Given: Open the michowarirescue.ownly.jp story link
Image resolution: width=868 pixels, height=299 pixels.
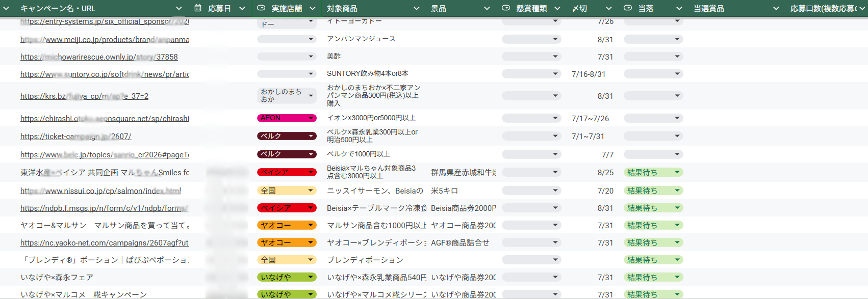Looking at the screenshot, I should click(x=99, y=57).
